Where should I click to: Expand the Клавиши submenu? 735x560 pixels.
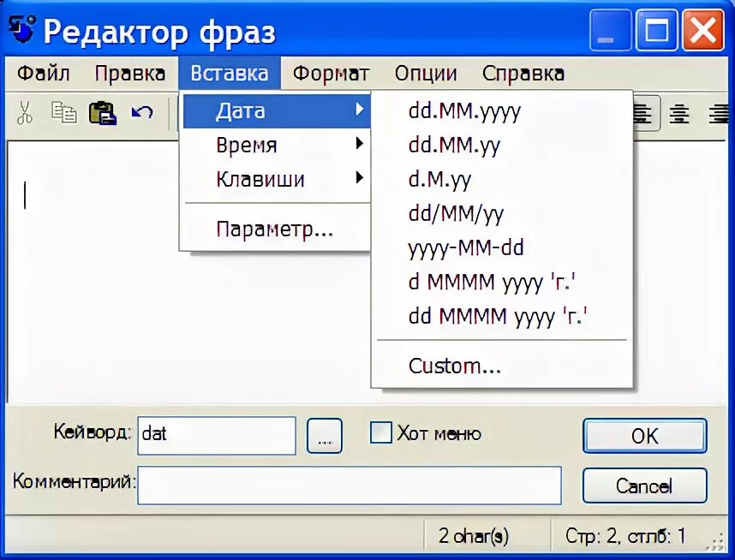click(277, 179)
